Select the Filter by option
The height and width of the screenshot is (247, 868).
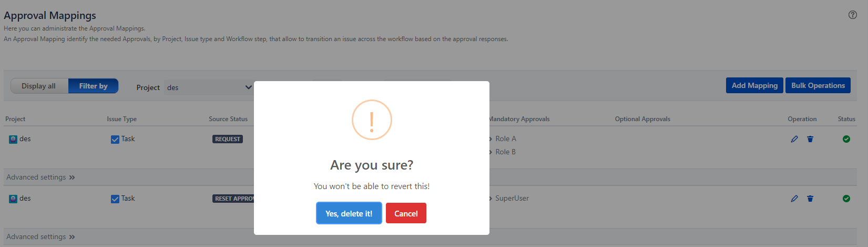(x=94, y=86)
